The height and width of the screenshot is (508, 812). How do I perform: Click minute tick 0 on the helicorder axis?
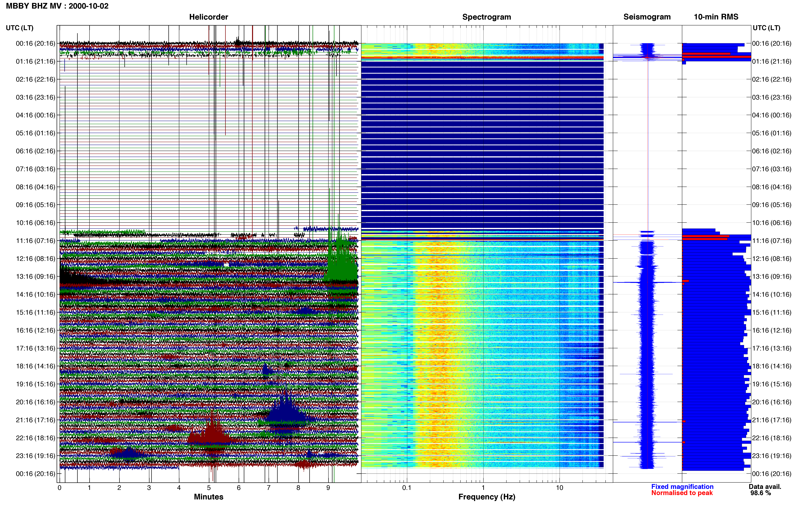point(59,487)
